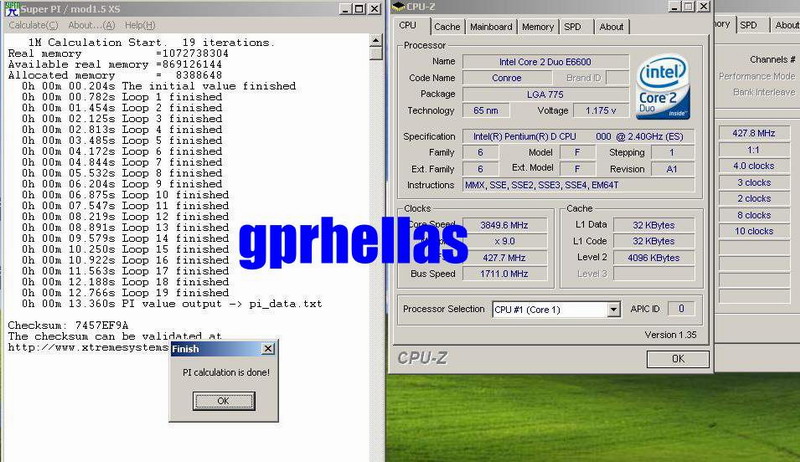Screen dimensions: 800x462
Task: Click the dropdown arrow beside CPU #1 (Core 1)
Action: point(613,309)
